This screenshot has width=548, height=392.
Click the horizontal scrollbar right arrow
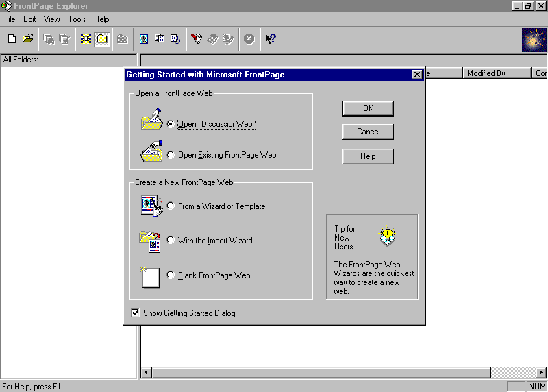541,373
